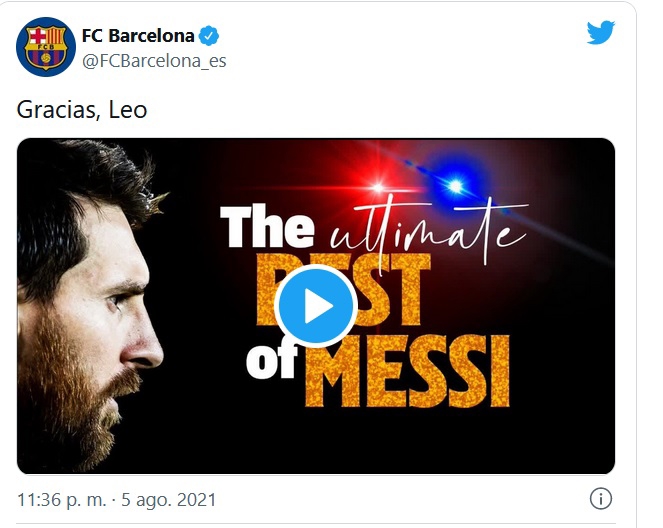The width and height of the screenshot is (663, 528).
Task: Click the 'Gracias, Leo' tweet text
Action: (82, 109)
